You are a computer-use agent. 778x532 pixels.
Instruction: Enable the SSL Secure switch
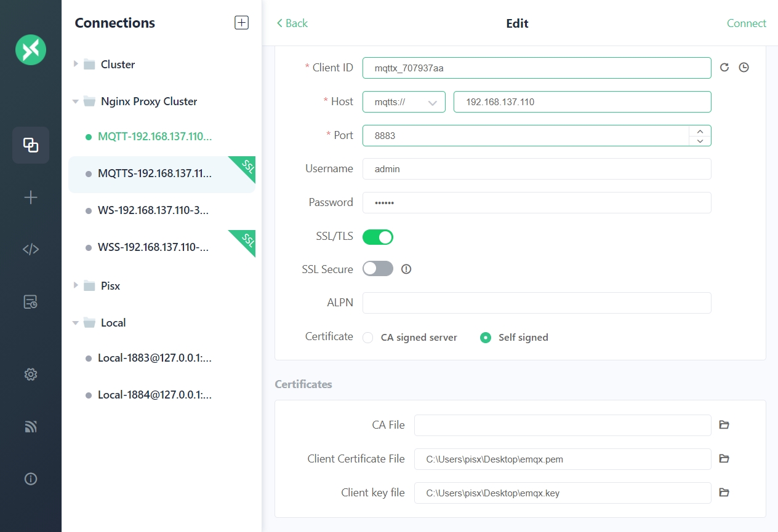377,269
